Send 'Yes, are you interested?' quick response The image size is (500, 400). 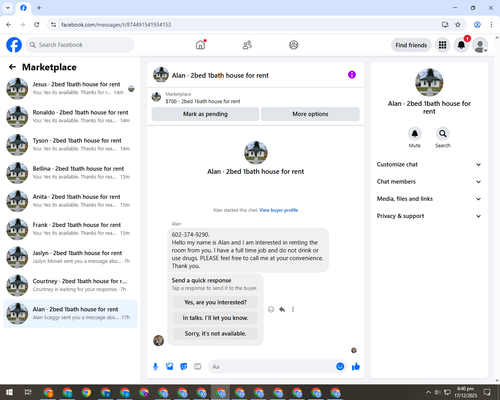(x=215, y=302)
